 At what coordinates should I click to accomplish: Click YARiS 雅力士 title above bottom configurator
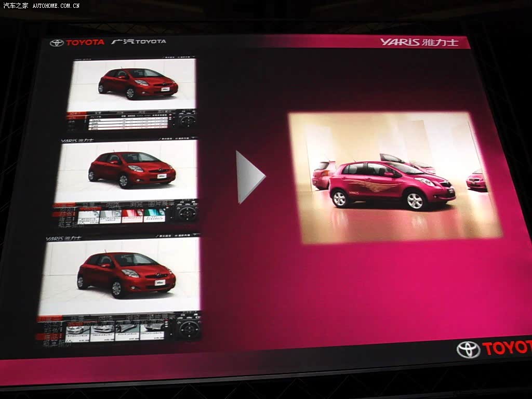[63, 238]
